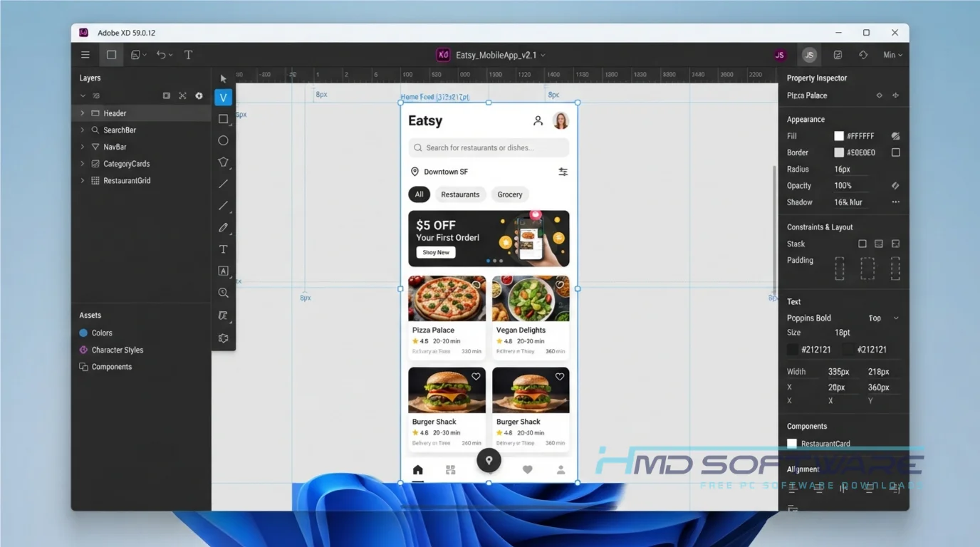Screen dimensions: 980x547
Task: Click the arrow Select tool
Action: coord(223,78)
